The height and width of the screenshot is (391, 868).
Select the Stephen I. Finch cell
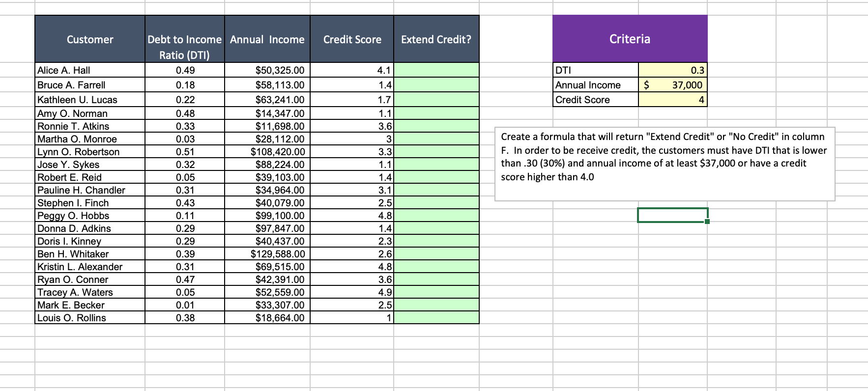pos(90,203)
